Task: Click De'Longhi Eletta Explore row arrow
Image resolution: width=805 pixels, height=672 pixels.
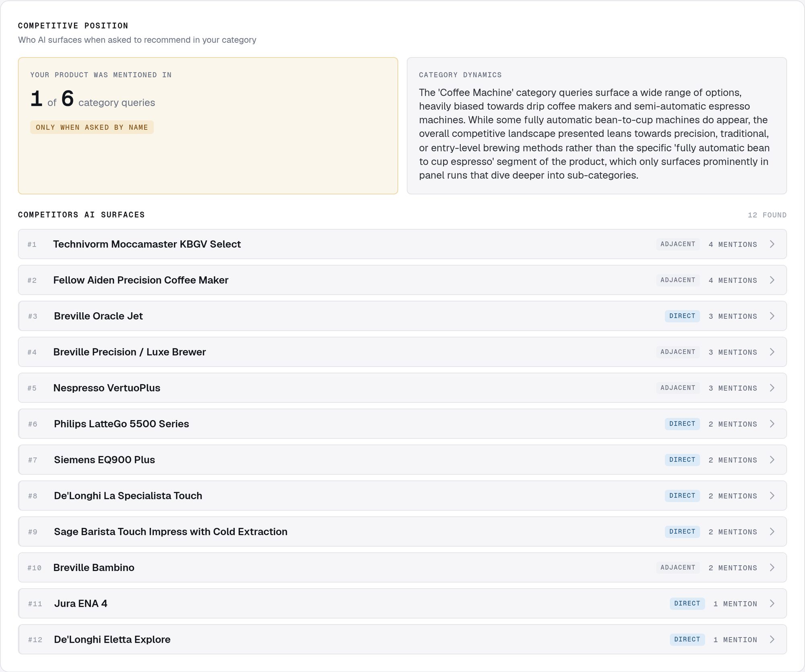Action: pos(772,639)
